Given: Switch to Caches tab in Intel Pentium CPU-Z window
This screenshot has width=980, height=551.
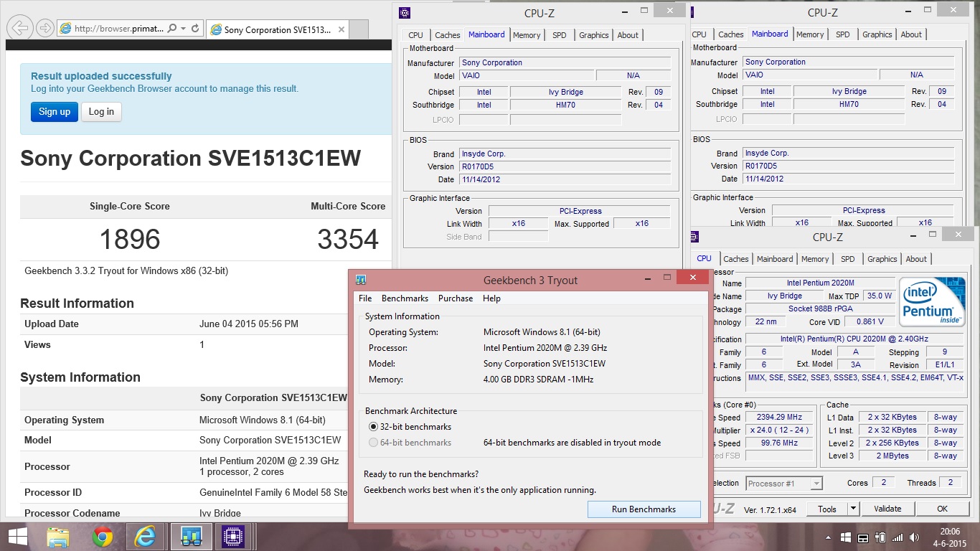Looking at the screenshot, I should [x=735, y=259].
